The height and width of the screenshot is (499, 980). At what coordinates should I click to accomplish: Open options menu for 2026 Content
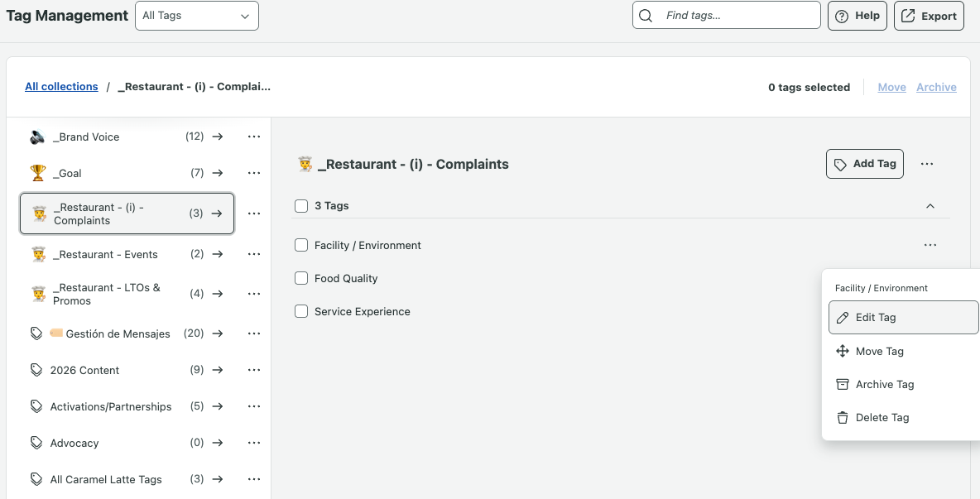pos(254,370)
